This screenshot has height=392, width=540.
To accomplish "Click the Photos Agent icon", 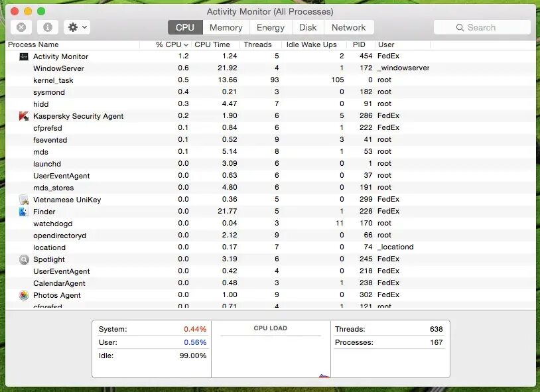I will (x=24, y=295).
